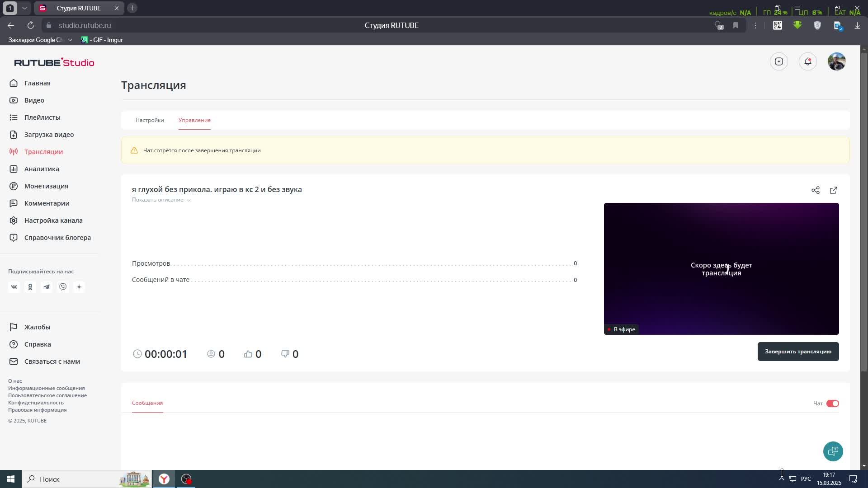Open the Windows notification center
This screenshot has height=488, width=868.
click(x=853, y=479)
